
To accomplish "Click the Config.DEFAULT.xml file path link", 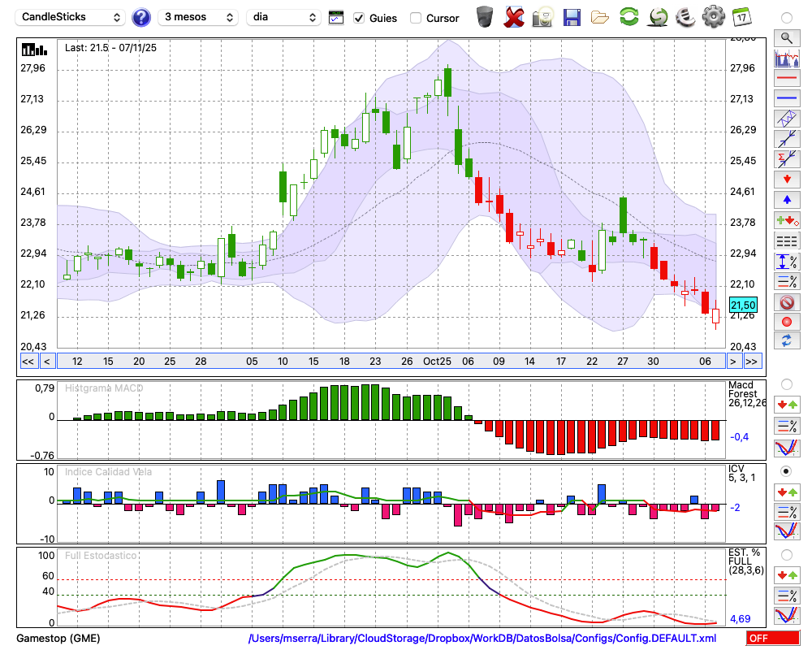I will pyautogui.click(x=482, y=638).
